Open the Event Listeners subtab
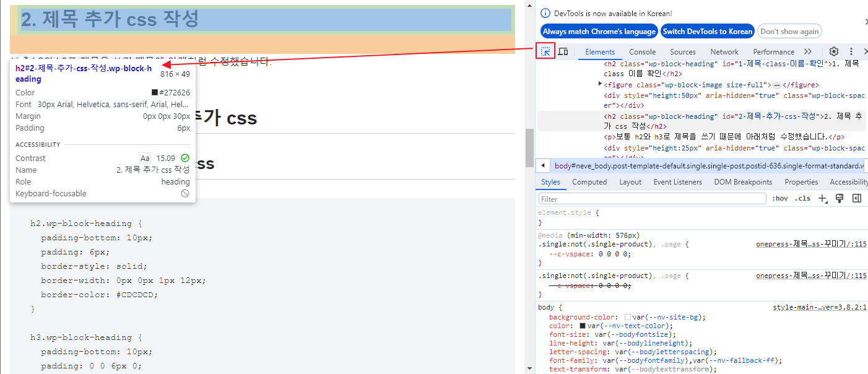 point(677,182)
